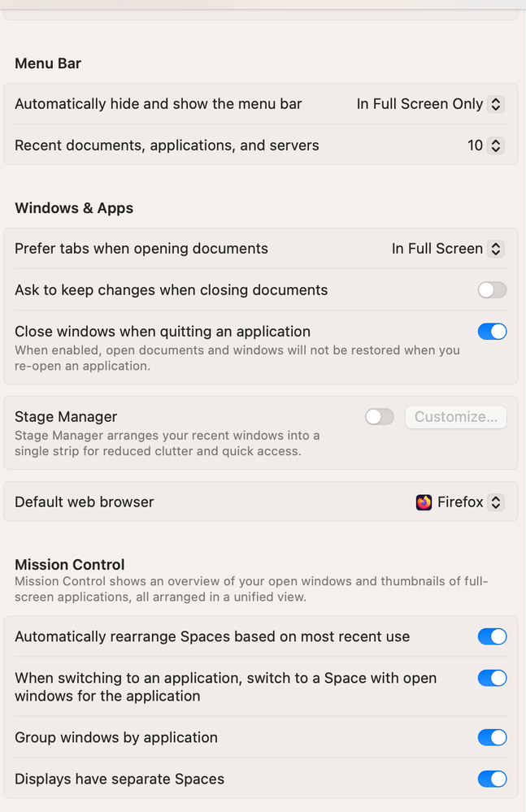Disable Close windows when quitting an application
The image size is (526, 812).
click(492, 332)
